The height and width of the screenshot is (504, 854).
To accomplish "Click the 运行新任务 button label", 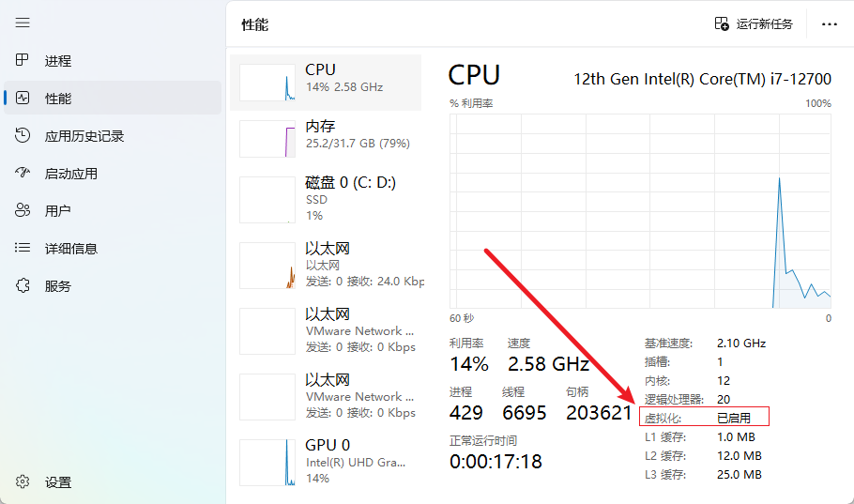I will [765, 24].
